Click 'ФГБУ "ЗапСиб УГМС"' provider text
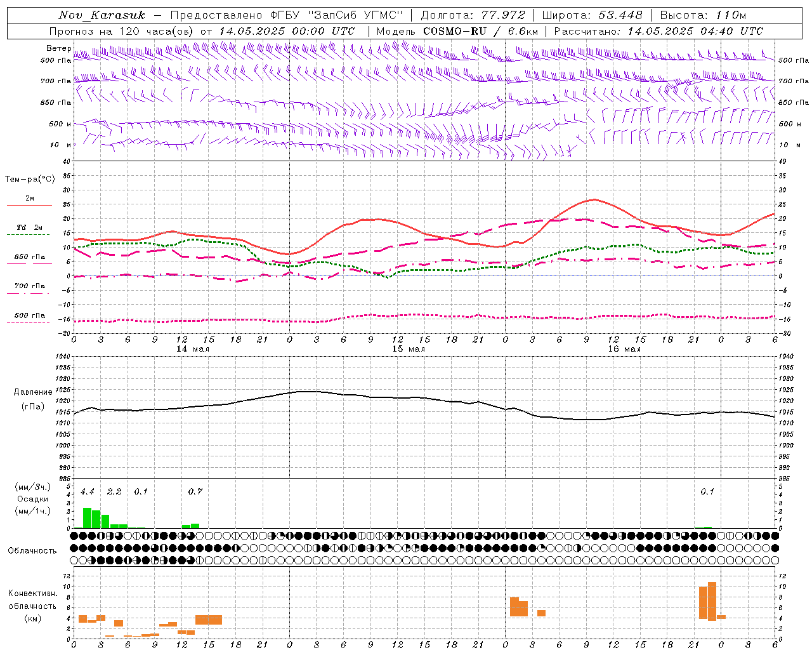 click(x=337, y=15)
